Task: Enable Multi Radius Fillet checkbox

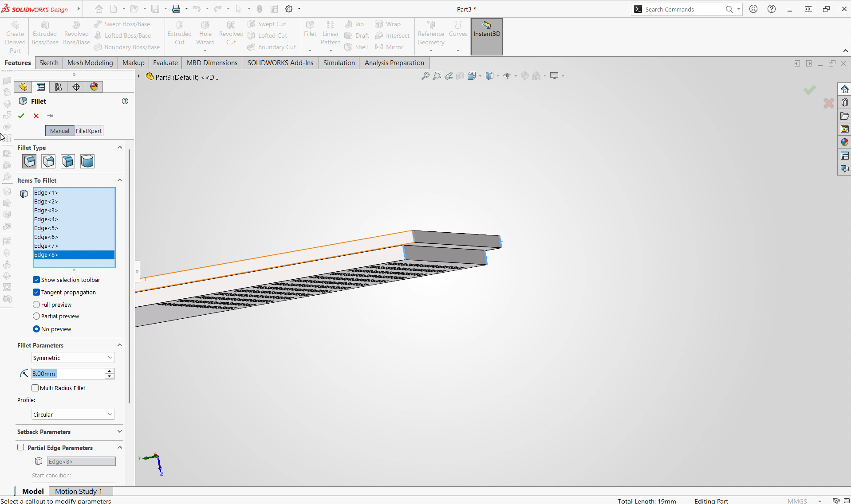Action: point(35,388)
